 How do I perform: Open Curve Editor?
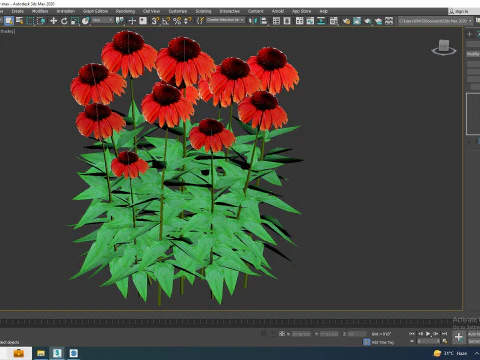pyautogui.click(x=310, y=21)
